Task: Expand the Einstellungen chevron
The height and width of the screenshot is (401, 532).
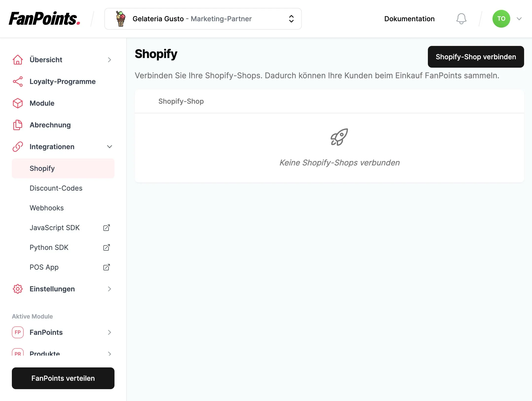Action: click(x=110, y=289)
